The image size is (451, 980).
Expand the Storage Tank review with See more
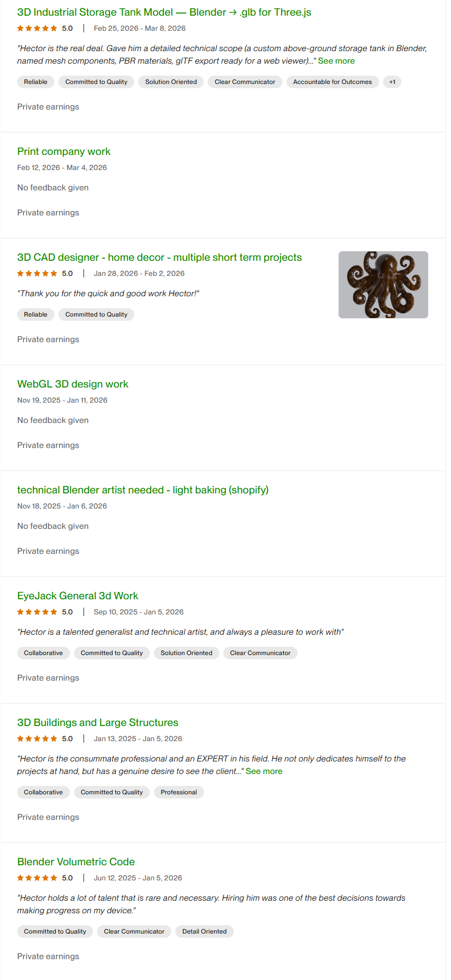pos(336,61)
